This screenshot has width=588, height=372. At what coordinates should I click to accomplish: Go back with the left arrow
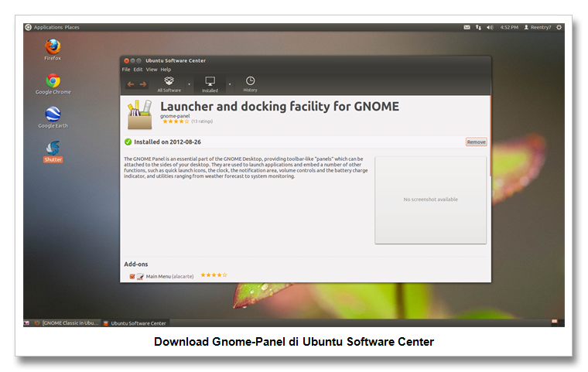tap(131, 84)
